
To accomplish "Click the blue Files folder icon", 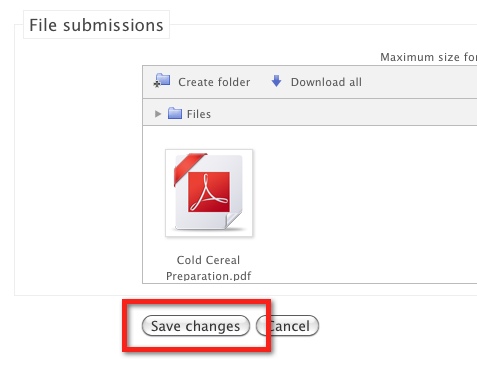I will [x=175, y=113].
